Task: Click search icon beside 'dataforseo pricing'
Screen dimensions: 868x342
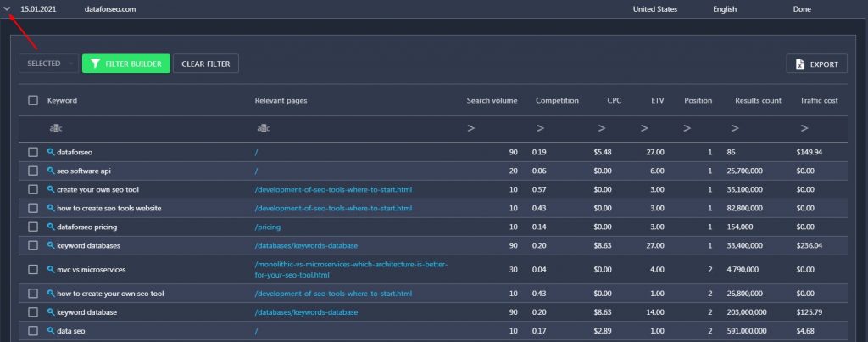Action: (51, 227)
